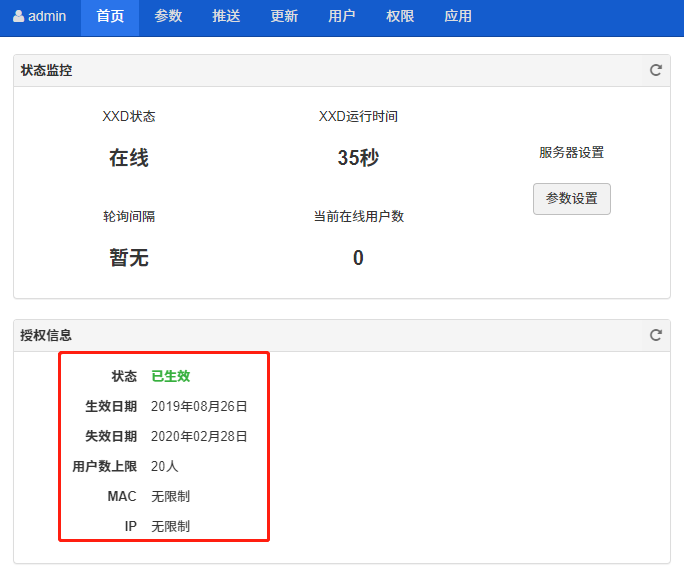Switch to the 推送 tab
684x581 pixels.
(226, 17)
